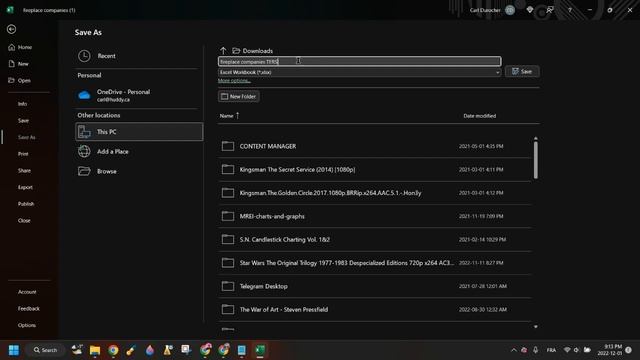This screenshot has width=640, height=360.
Task: Open the Feedback page
Action: click(29, 309)
